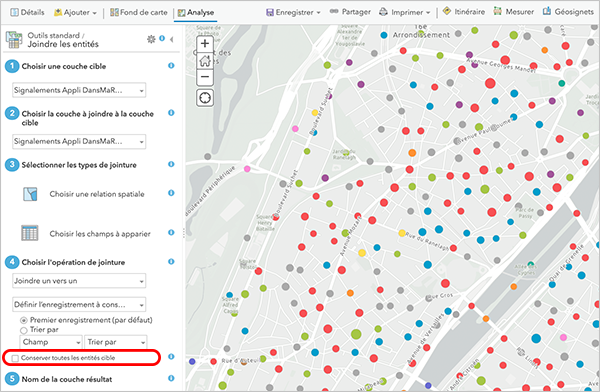Open the target layer dropdown

pyautogui.click(x=79, y=90)
